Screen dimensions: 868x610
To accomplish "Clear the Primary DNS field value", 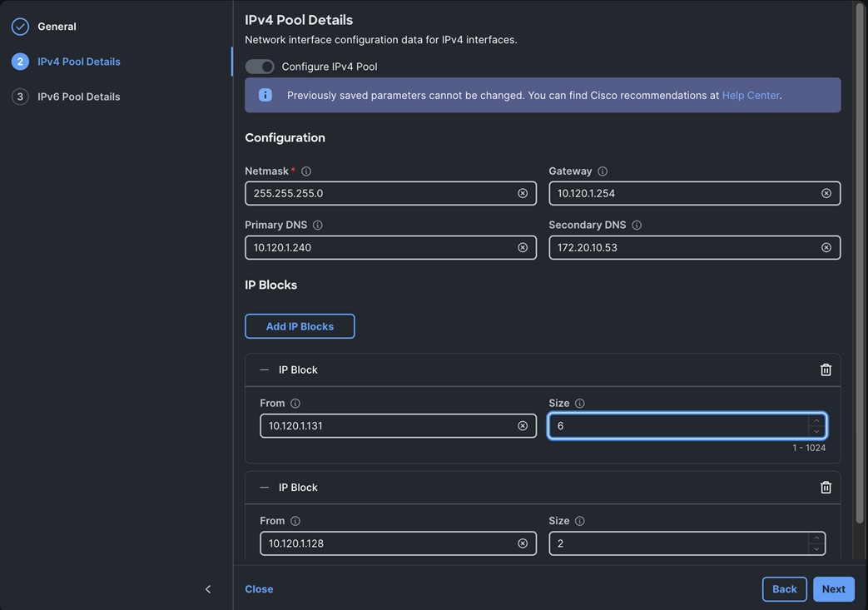I will (x=523, y=247).
